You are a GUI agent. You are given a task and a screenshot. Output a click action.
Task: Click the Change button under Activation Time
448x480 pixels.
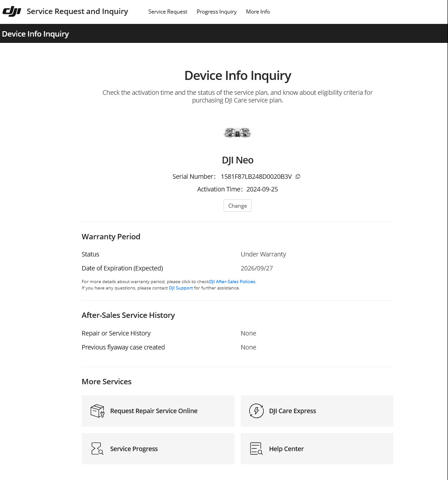click(237, 206)
